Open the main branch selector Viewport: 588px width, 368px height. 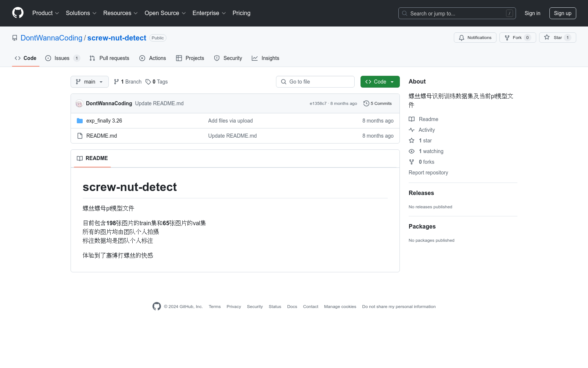point(90,82)
